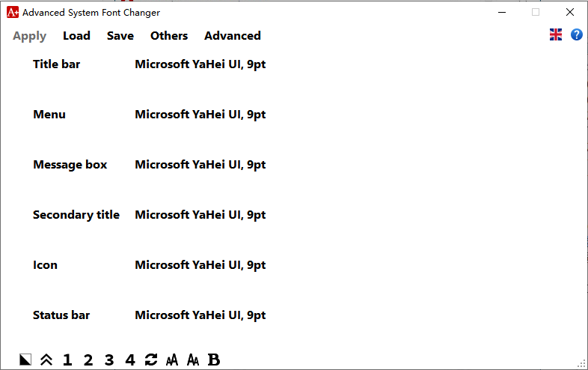Toggle the bold B icon
The image size is (588, 370).
214,360
